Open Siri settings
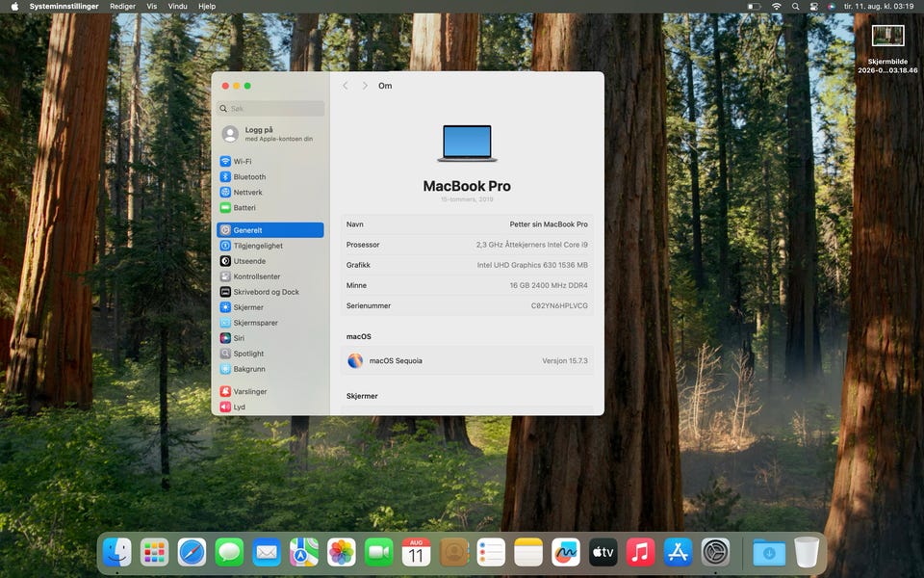The height and width of the screenshot is (578, 924). click(x=269, y=338)
